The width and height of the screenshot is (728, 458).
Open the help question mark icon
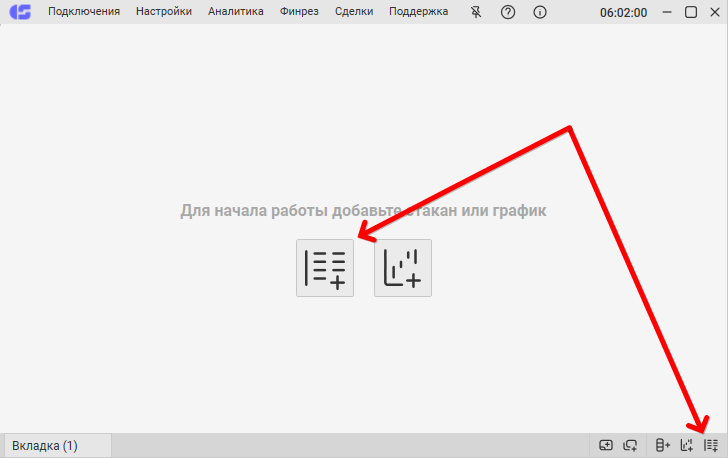click(508, 12)
